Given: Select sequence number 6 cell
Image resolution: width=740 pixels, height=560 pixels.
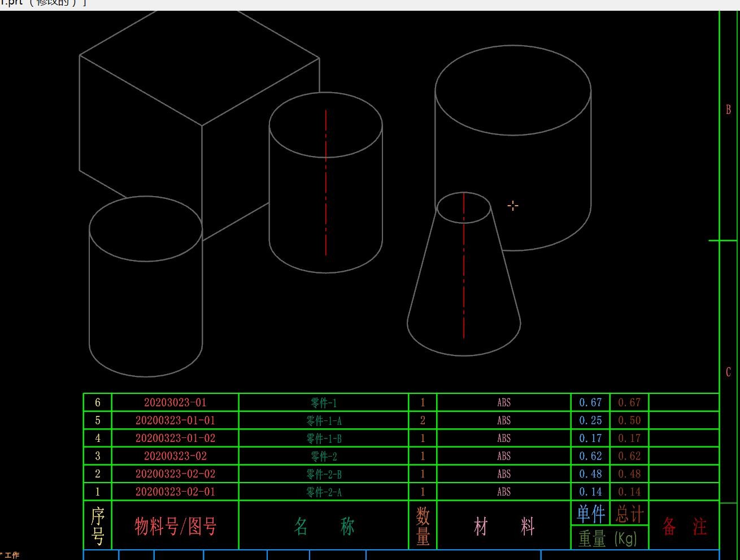Looking at the screenshot, I should click(98, 402).
